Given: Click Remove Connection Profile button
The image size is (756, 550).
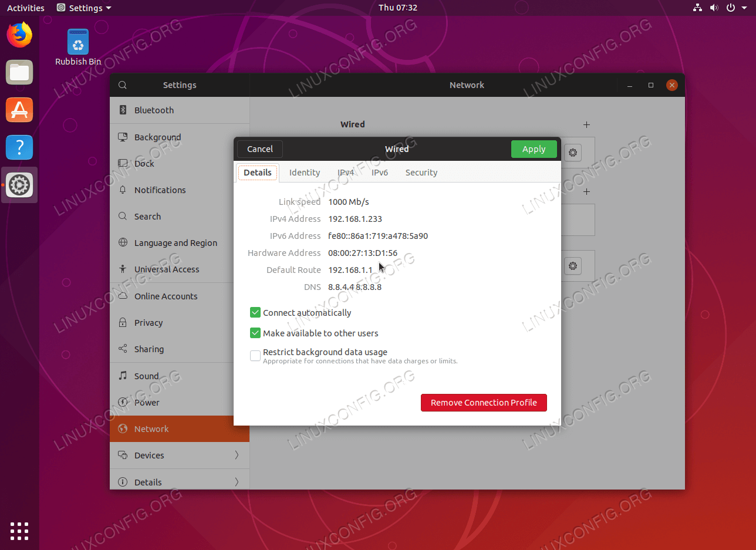Looking at the screenshot, I should pyautogui.click(x=484, y=403).
